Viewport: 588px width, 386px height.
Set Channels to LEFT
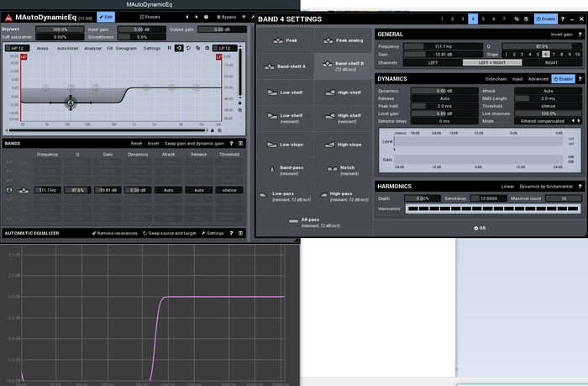point(433,63)
